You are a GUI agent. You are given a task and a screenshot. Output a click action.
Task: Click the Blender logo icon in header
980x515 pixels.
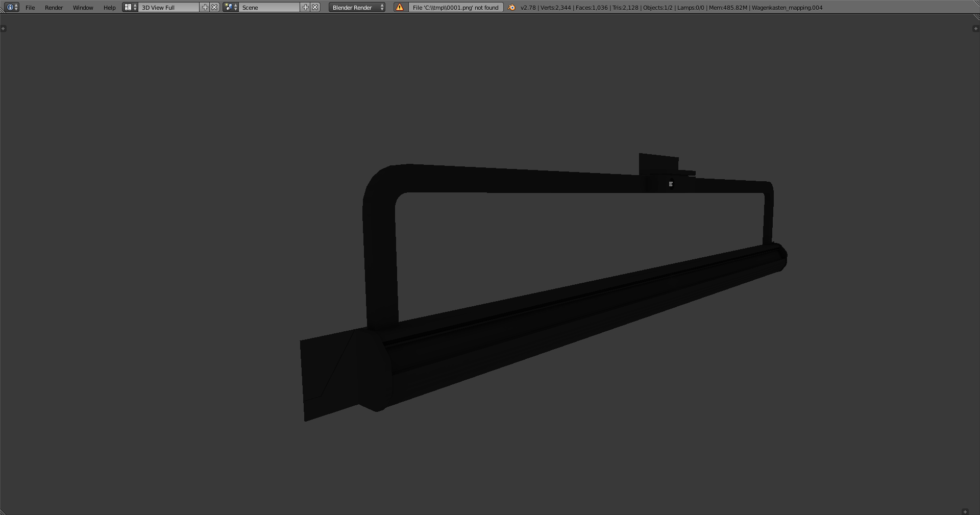click(511, 7)
